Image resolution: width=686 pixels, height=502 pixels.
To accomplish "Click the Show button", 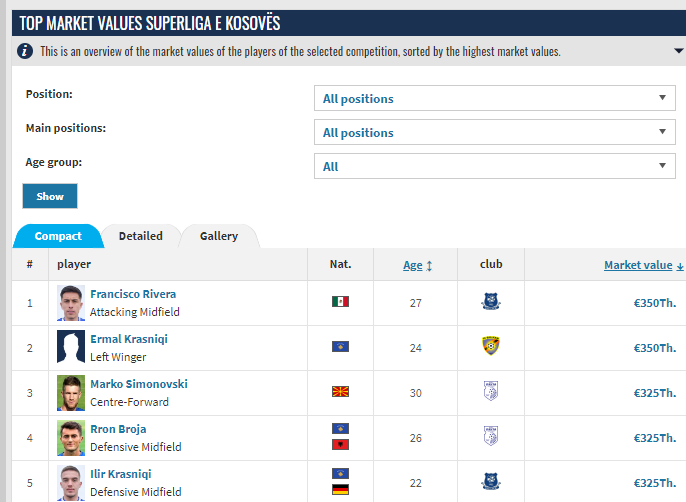I will click(x=50, y=196).
